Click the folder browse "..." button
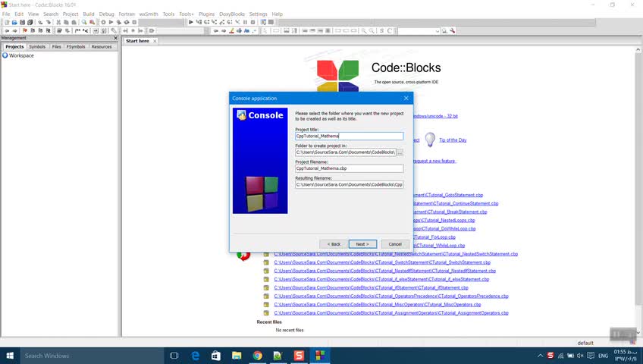 tap(400, 152)
